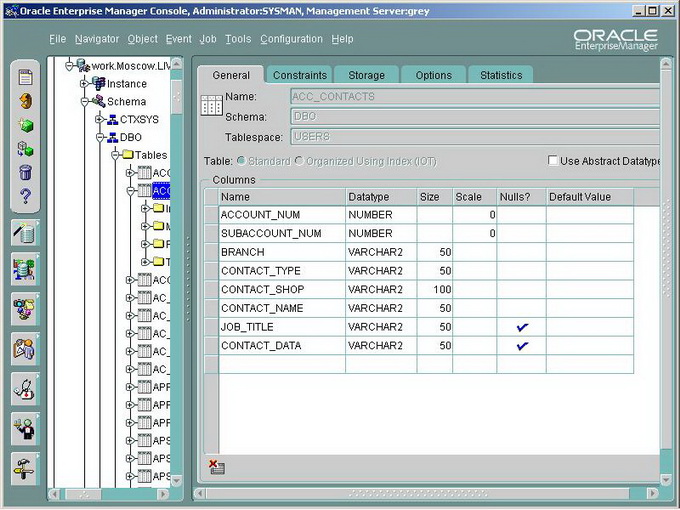Viewport: 680px width, 510px height.
Task: Select the Standard table radio button
Action: pyautogui.click(x=241, y=161)
